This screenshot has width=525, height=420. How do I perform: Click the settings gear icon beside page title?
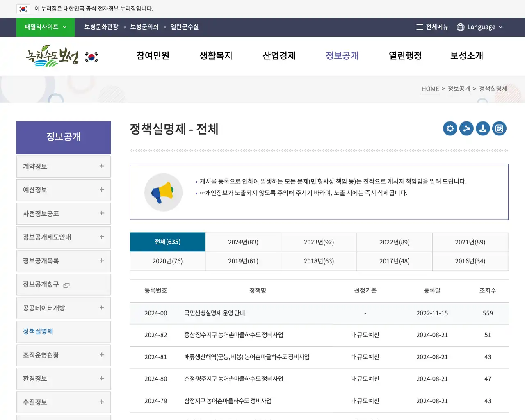coord(450,128)
